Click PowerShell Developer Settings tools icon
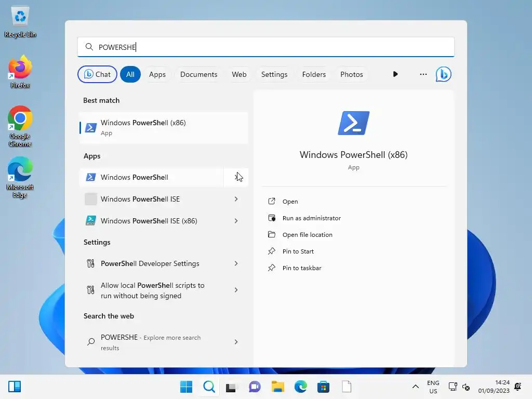The height and width of the screenshot is (399, 532). click(90, 263)
